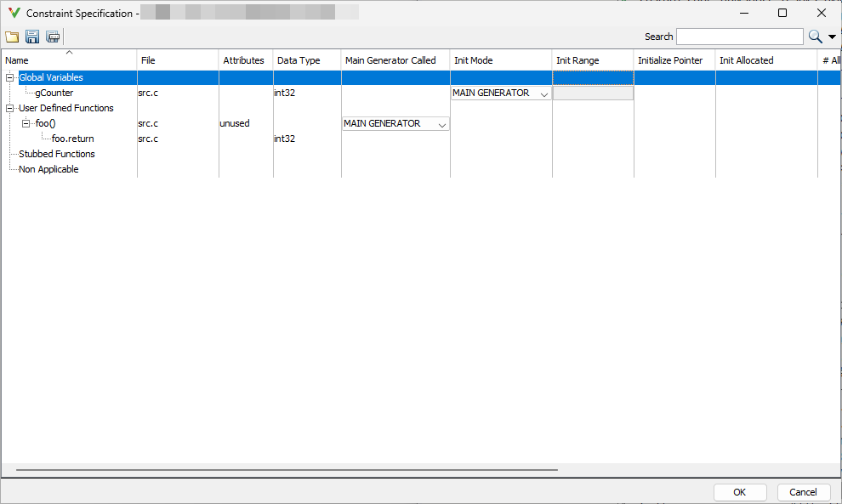Collapse the User Defined Functions node
The image size is (842, 504).
(9, 109)
